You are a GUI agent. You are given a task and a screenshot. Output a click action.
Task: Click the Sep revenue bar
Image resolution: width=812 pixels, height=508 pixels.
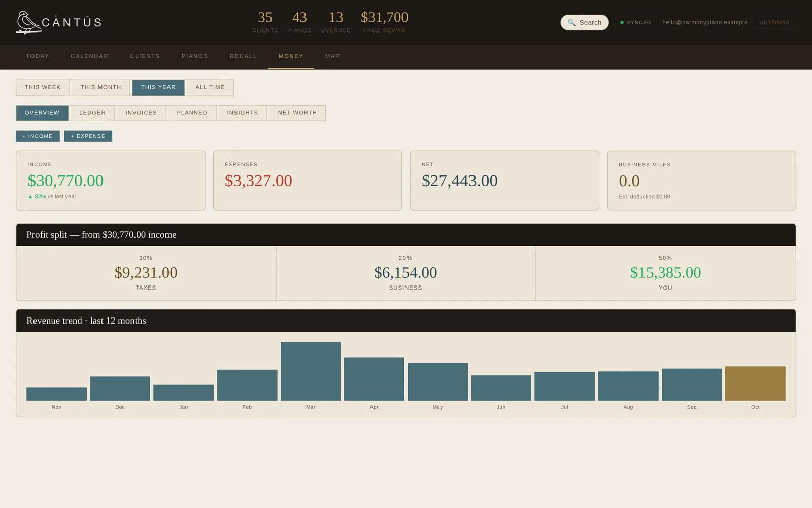(x=692, y=385)
